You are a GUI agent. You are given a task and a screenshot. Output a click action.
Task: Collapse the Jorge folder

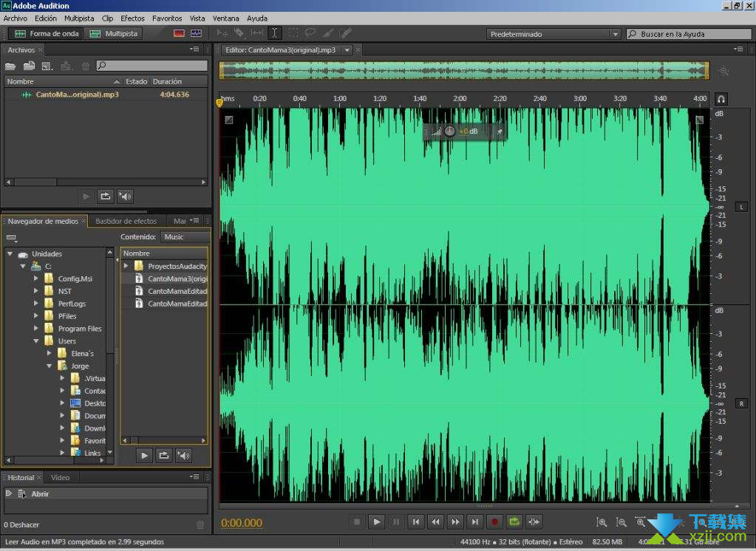pos(50,366)
